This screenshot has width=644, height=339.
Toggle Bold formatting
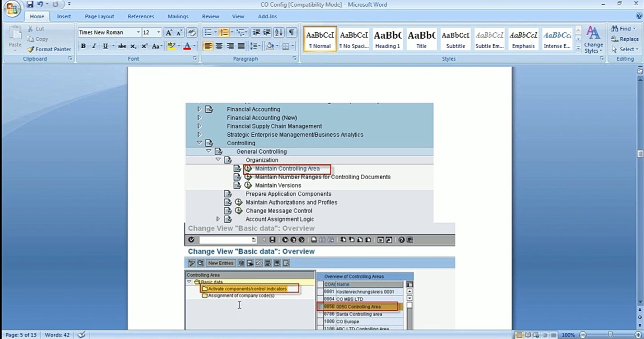[x=83, y=46]
